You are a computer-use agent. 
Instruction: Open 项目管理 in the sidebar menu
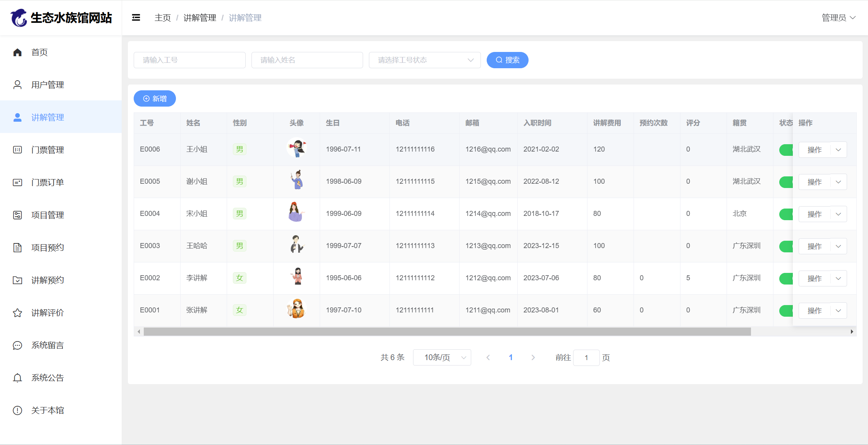click(x=47, y=215)
